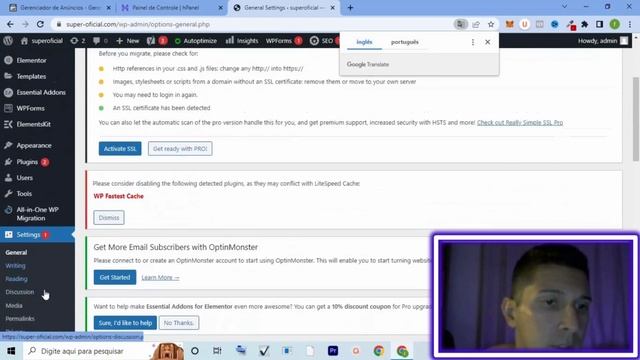Go to Discussion settings
Viewport: 640px width, 360px height.
coord(20,292)
